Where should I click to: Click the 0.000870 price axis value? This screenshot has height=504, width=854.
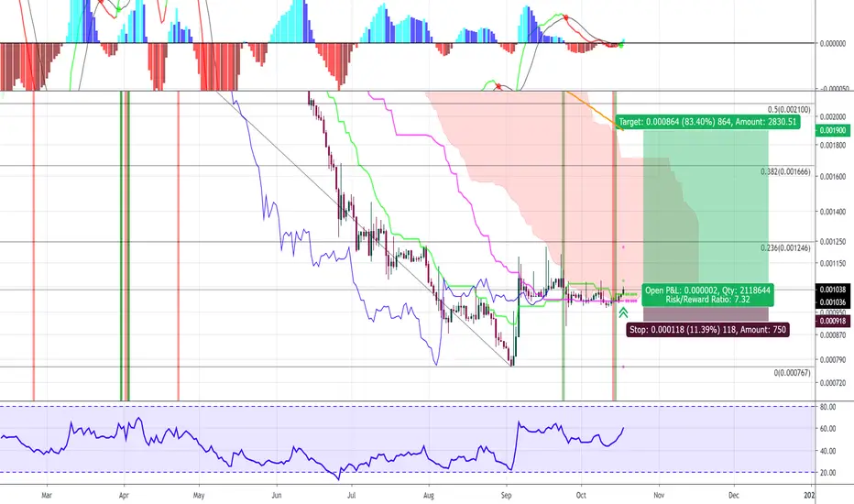point(833,335)
